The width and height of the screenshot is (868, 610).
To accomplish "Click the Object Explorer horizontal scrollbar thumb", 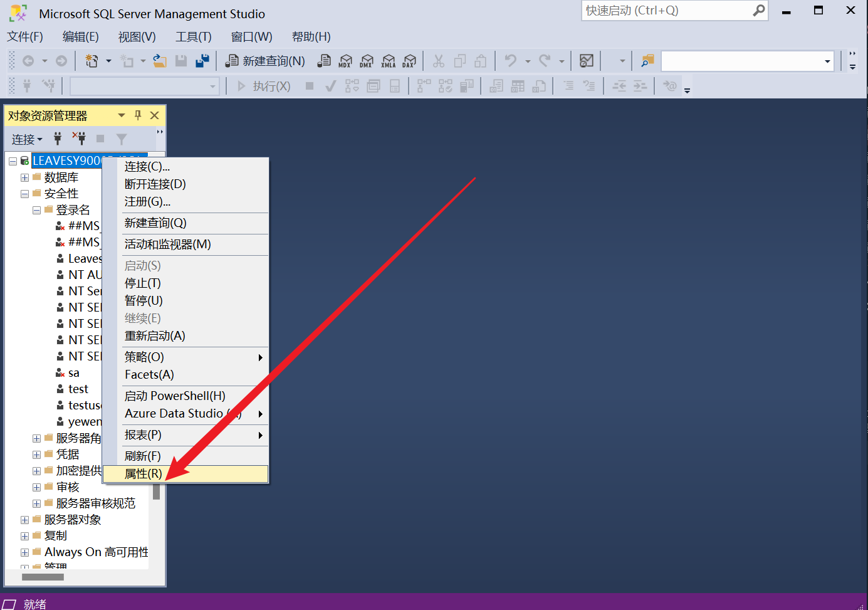I will [x=43, y=577].
